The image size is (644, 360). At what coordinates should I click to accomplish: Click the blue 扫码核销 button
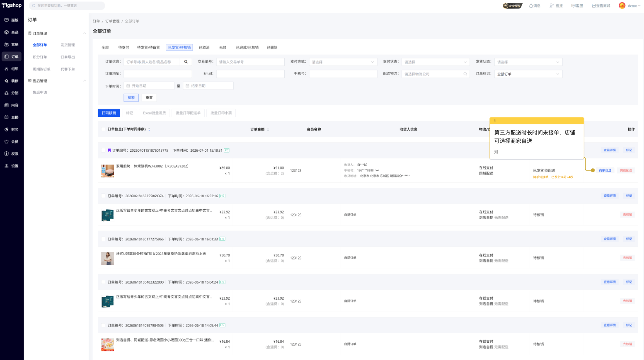tap(109, 113)
